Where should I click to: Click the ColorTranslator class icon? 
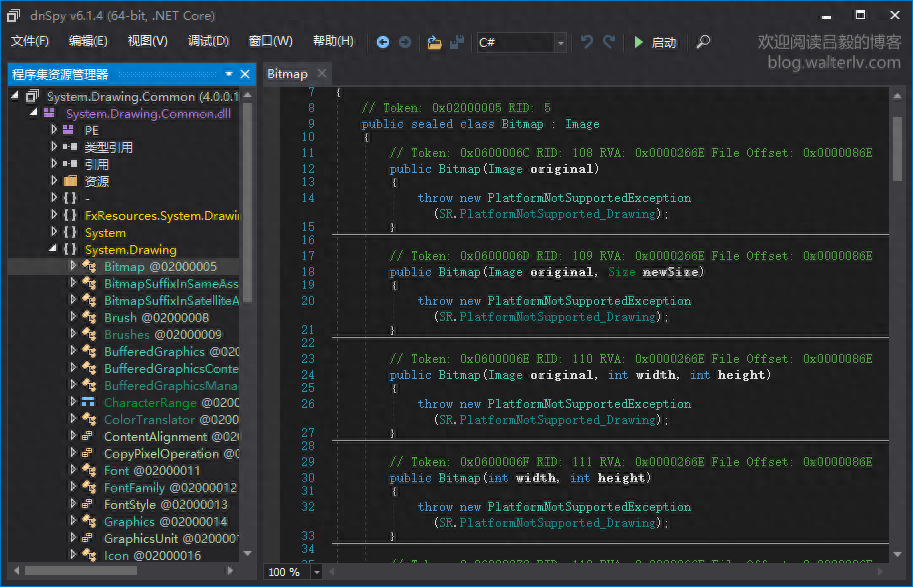click(89, 419)
